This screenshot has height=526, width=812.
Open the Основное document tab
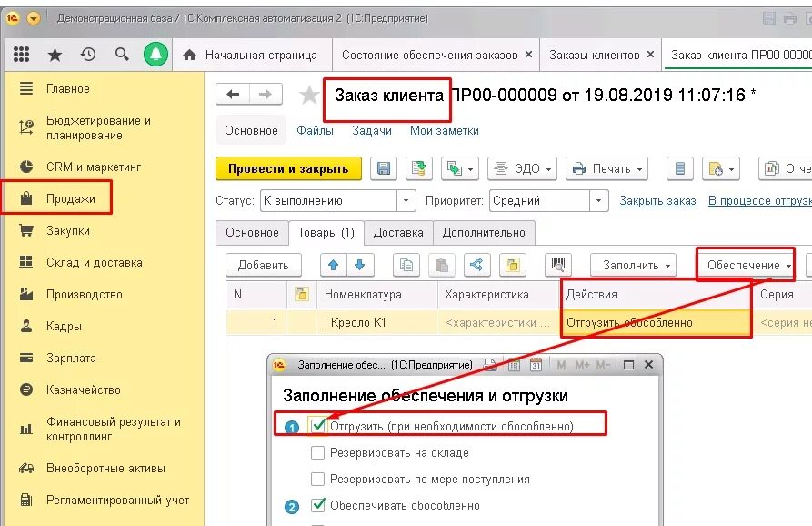[x=252, y=233]
